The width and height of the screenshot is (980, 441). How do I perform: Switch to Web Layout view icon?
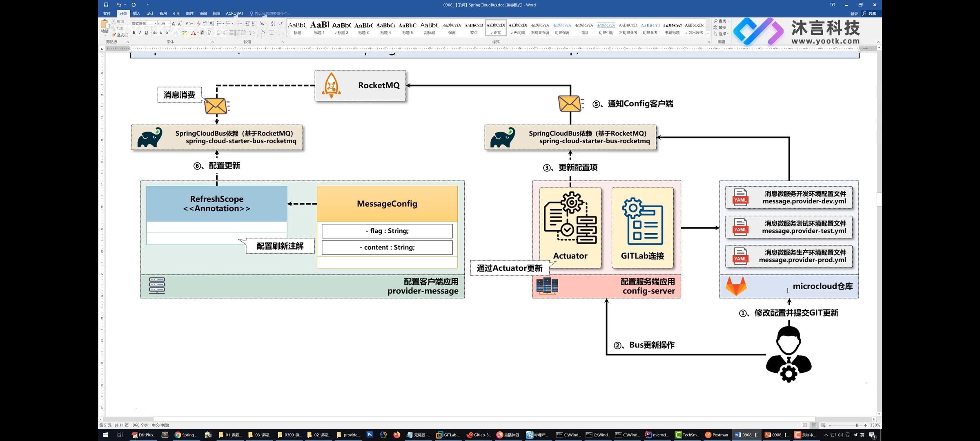823,425
